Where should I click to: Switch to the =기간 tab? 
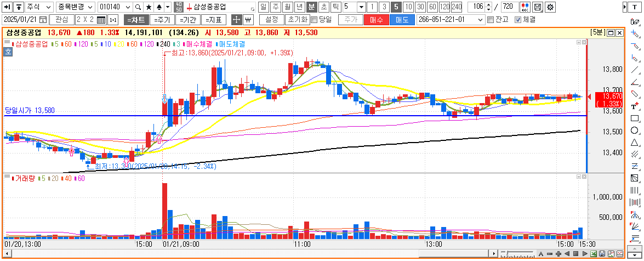click(187, 20)
